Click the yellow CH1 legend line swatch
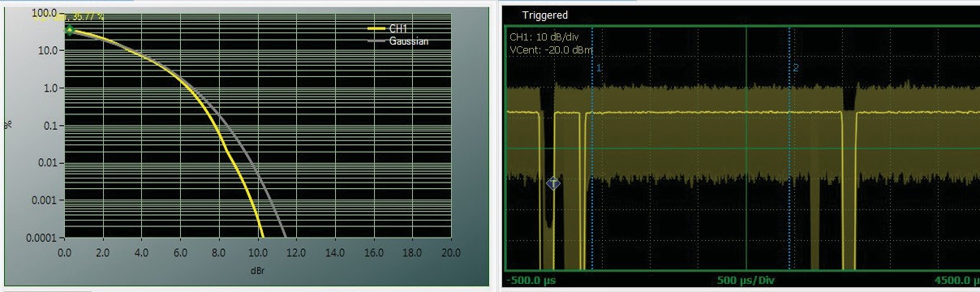This screenshot has height=292, width=980. tap(376, 28)
